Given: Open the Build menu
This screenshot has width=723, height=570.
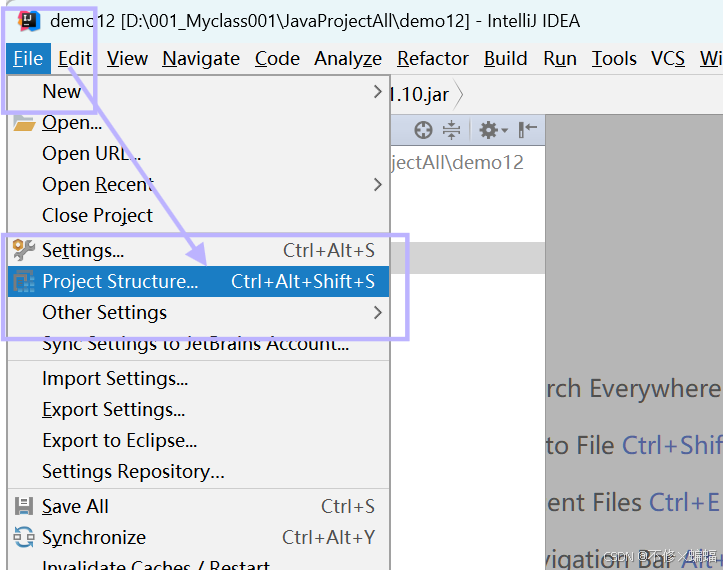Looking at the screenshot, I should click(x=505, y=59).
